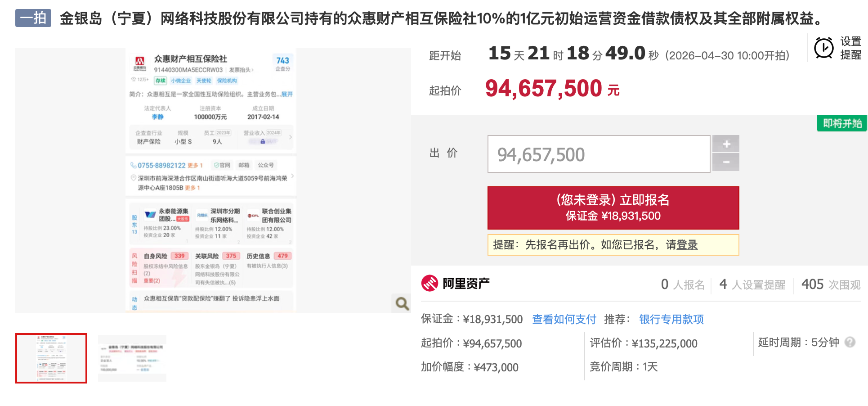Select the second preview thumbnail

click(132, 358)
